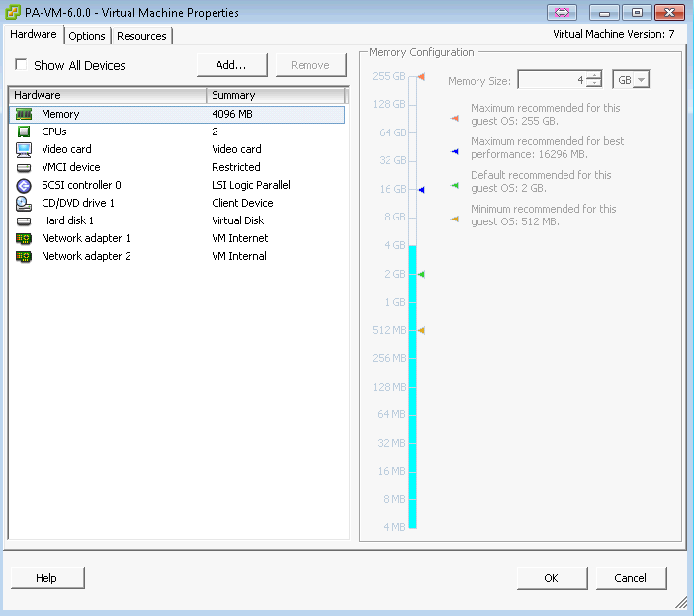Image resolution: width=694 pixels, height=616 pixels.
Task: Select the CD/DVD drive 1 row label
Action: pos(78,203)
